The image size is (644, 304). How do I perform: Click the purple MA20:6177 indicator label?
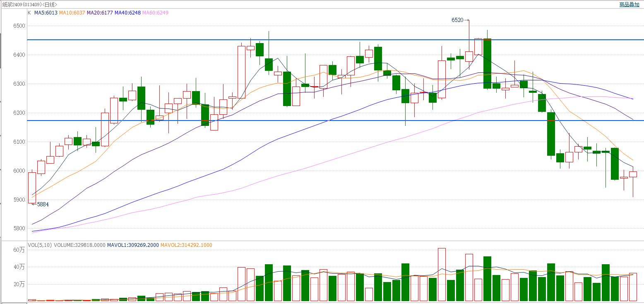click(100, 13)
